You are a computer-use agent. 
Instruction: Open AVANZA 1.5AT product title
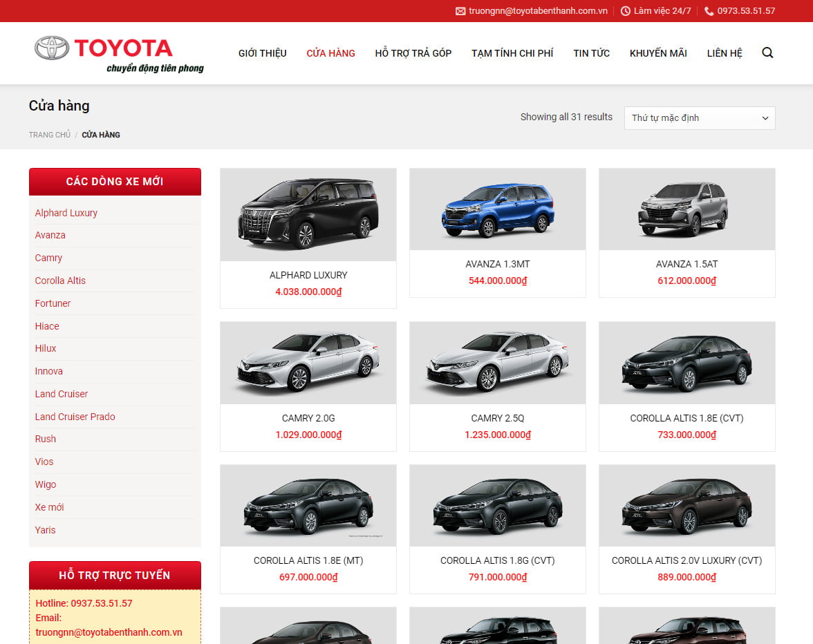coord(686,264)
